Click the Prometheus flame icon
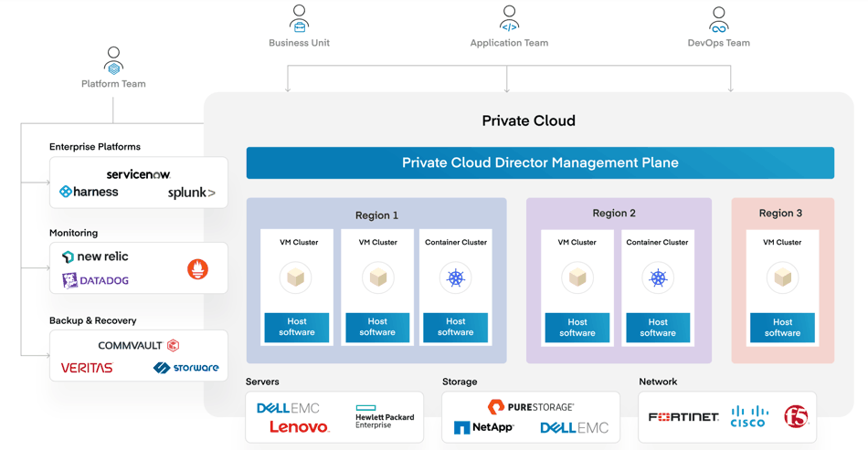 click(x=197, y=269)
